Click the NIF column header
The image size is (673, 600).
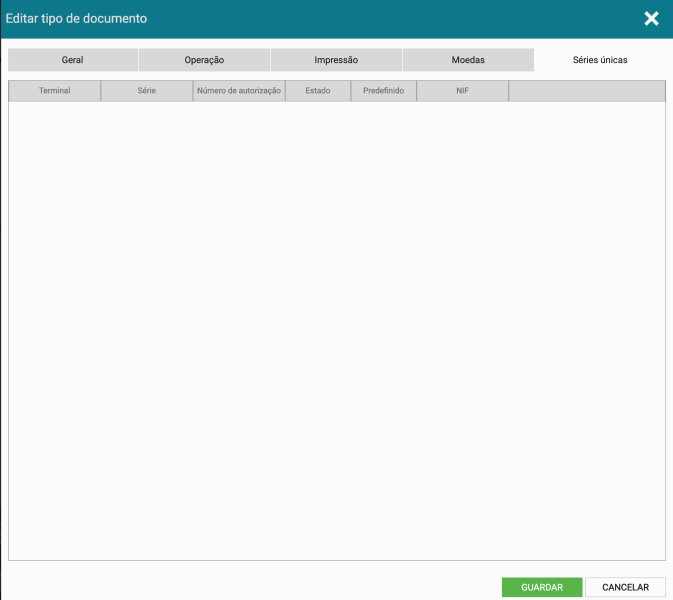[x=462, y=91]
